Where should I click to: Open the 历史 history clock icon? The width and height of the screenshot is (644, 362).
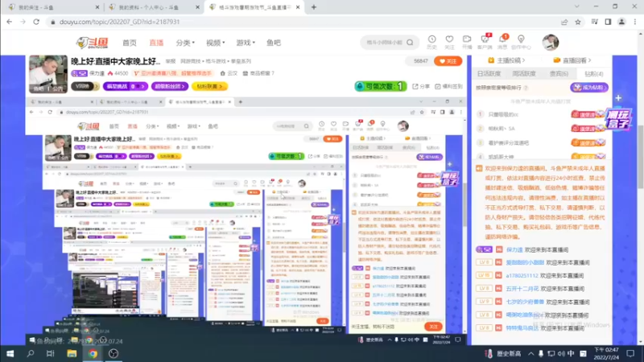pyautogui.click(x=431, y=39)
